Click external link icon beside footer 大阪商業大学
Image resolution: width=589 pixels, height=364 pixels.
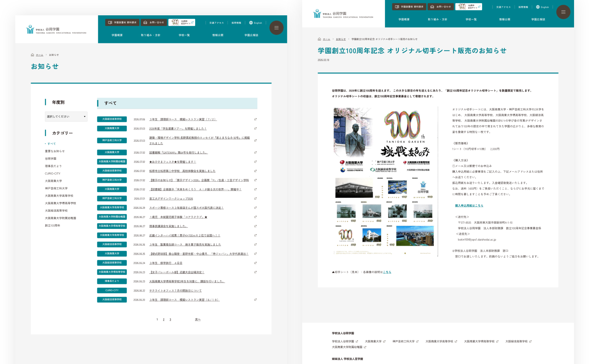click(384, 341)
